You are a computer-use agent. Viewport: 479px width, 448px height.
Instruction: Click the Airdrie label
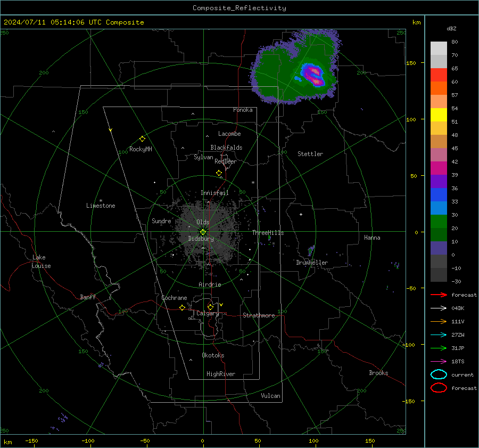pos(210,284)
